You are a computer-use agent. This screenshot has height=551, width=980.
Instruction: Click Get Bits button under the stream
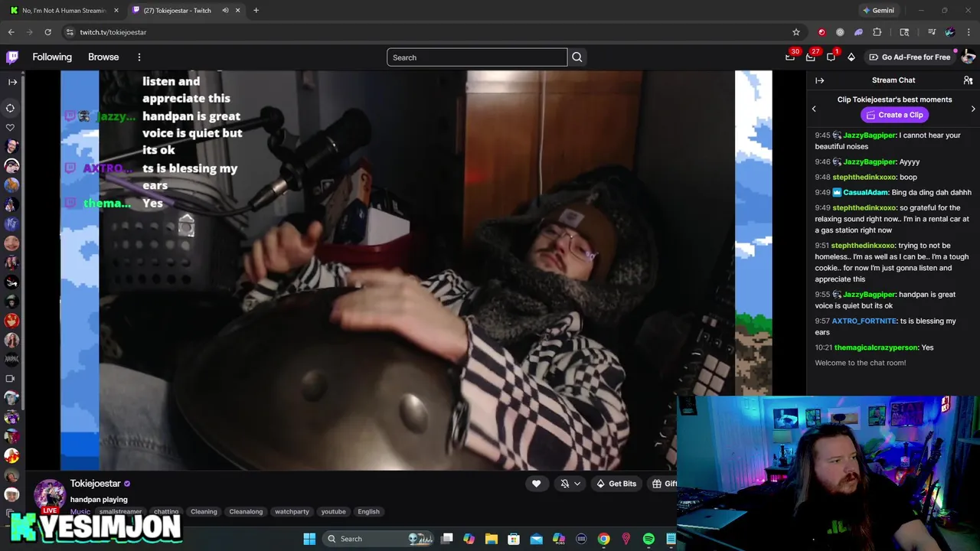tap(616, 484)
